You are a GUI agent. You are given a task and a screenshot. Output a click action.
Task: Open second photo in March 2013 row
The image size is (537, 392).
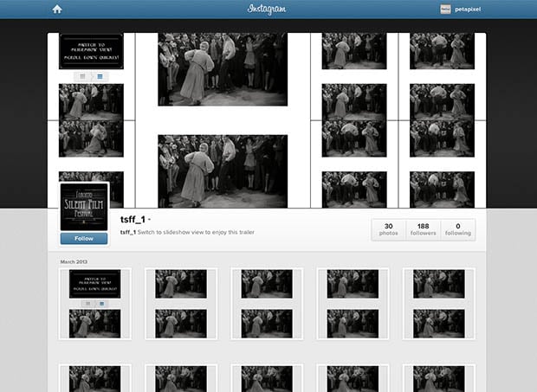pos(181,304)
